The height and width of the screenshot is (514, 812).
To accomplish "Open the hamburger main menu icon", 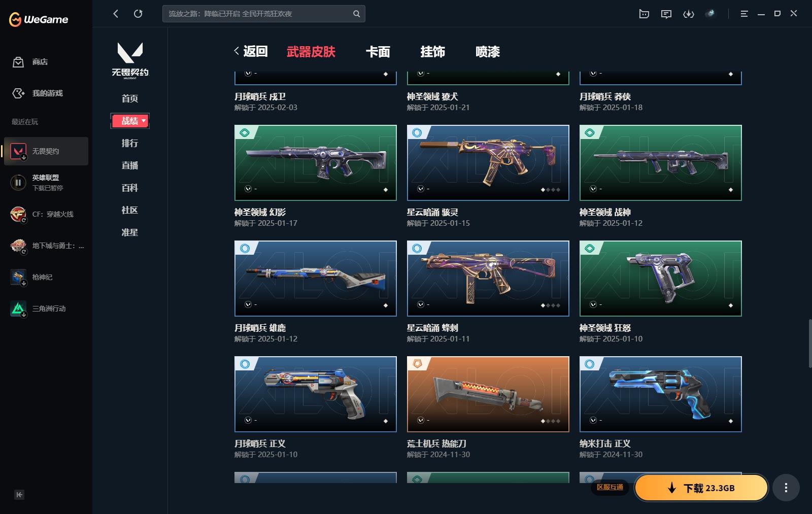I will (x=744, y=14).
